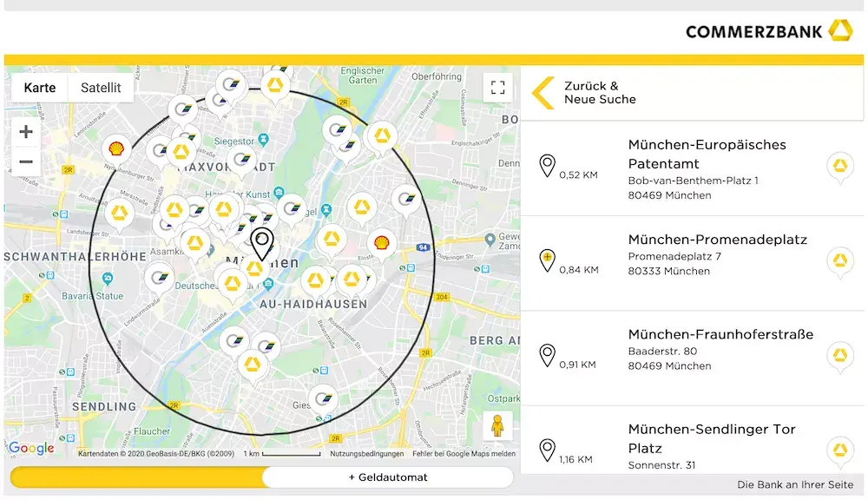
Task: Click the address Sonnenstr. 31
Action: (661, 465)
